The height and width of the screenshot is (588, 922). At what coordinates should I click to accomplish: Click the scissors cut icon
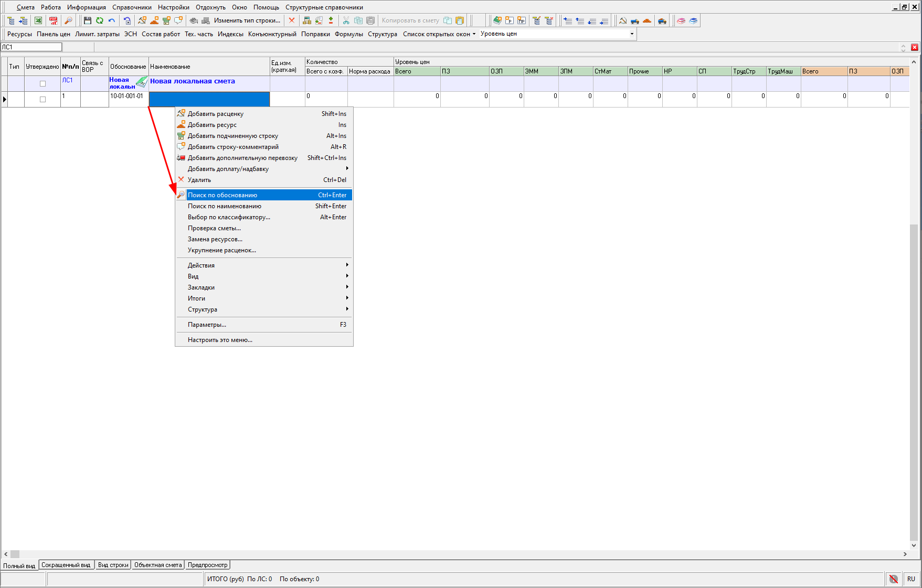pos(346,20)
